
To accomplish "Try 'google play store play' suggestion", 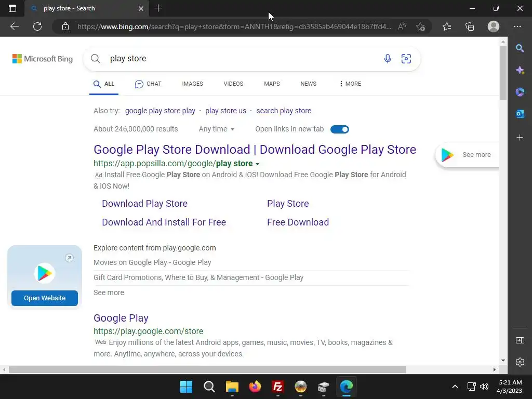I will tap(160, 111).
